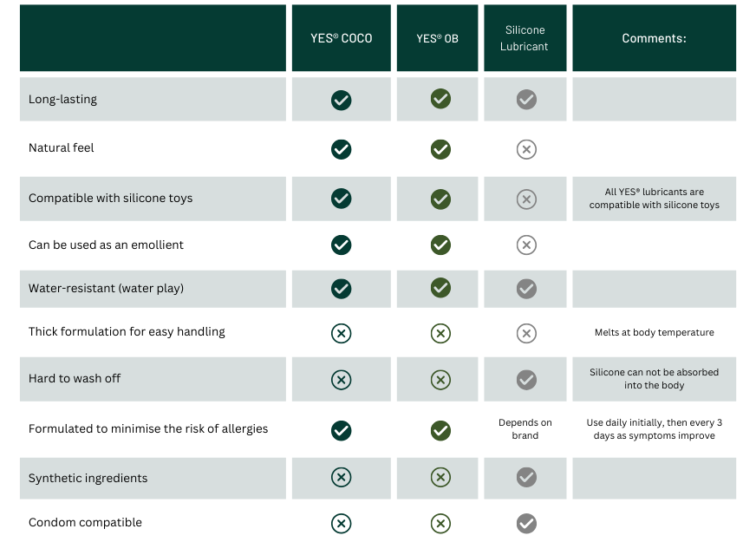Click Silicone Lubricant silicone toys cross icon
756x555 pixels.
tap(525, 199)
